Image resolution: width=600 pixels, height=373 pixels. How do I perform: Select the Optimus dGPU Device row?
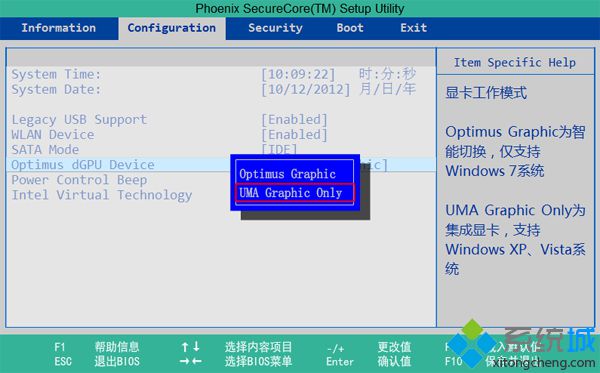point(221,165)
